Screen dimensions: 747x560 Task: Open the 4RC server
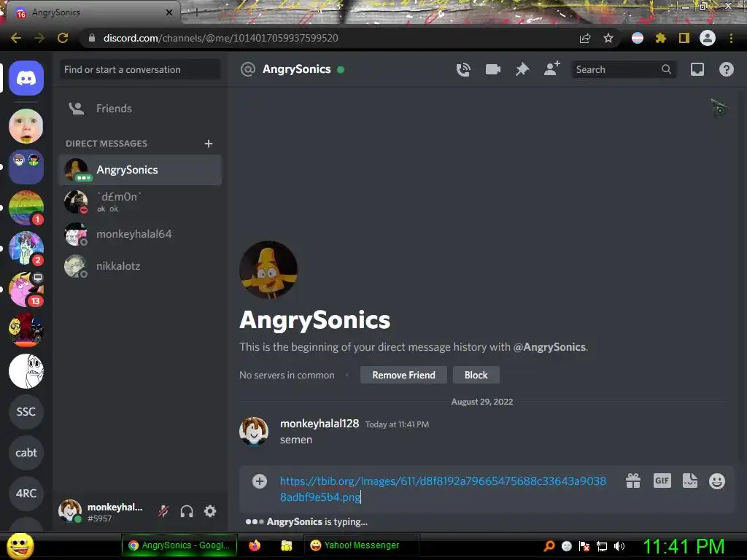(26, 494)
